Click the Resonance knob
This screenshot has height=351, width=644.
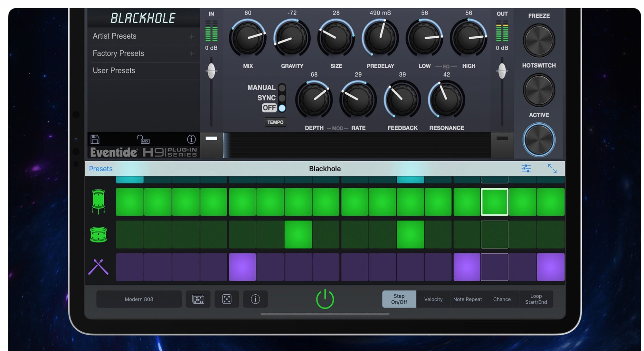[x=446, y=99]
